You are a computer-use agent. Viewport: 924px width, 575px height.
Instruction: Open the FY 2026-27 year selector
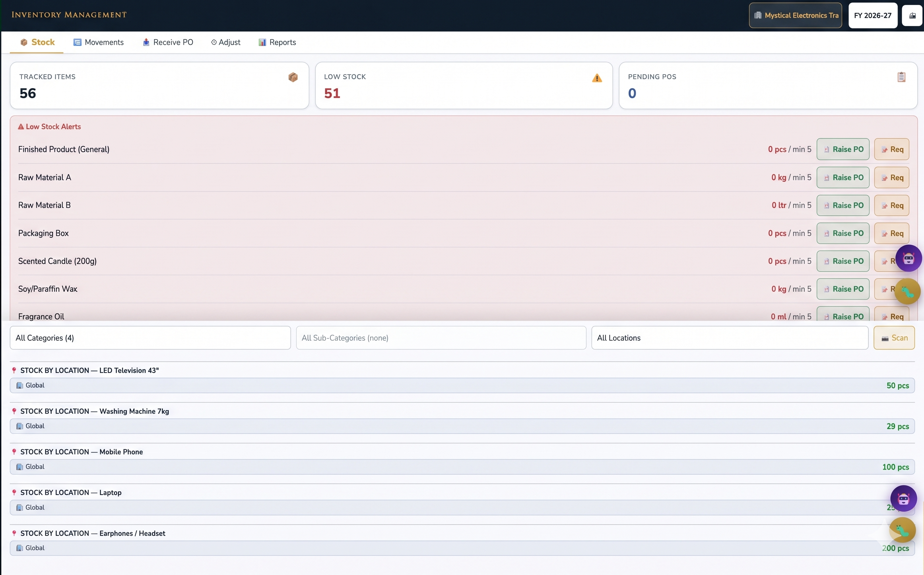pos(873,15)
